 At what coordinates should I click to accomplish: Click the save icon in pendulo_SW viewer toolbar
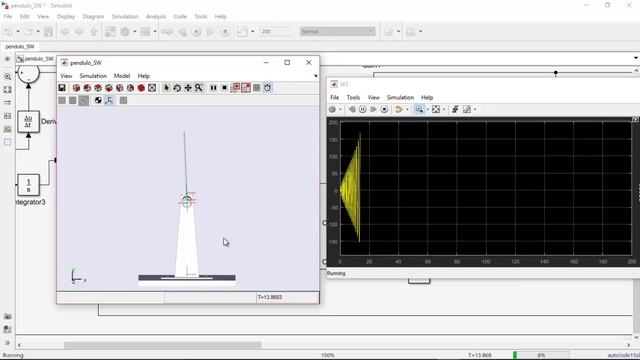point(62,88)
